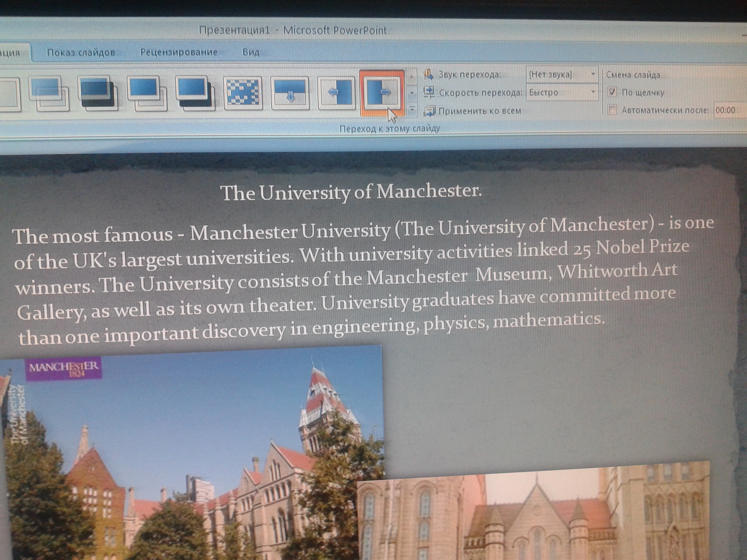Click the 00:00 auto-advance time field
The width and height of the screenshot is (747, 560).
point(726,110)
